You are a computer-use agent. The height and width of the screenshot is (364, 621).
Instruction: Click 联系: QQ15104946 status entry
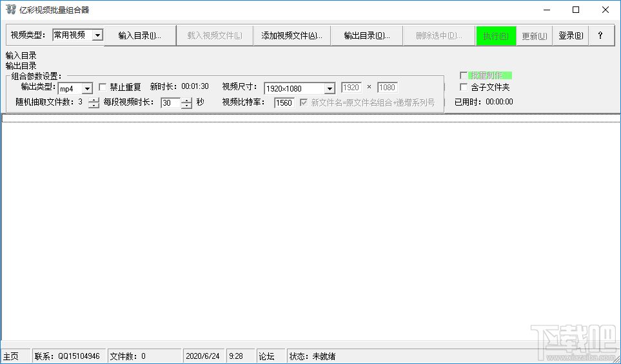click(67, 356)
